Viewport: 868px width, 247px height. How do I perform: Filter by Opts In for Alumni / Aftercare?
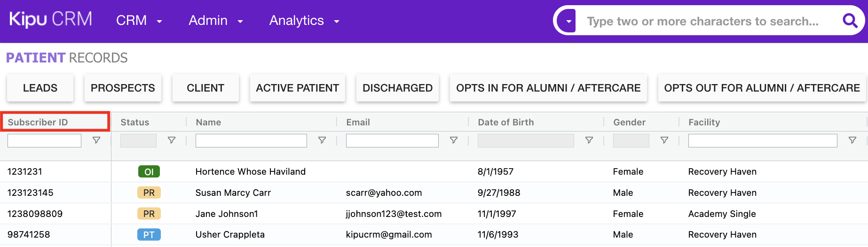click(548, 88)
